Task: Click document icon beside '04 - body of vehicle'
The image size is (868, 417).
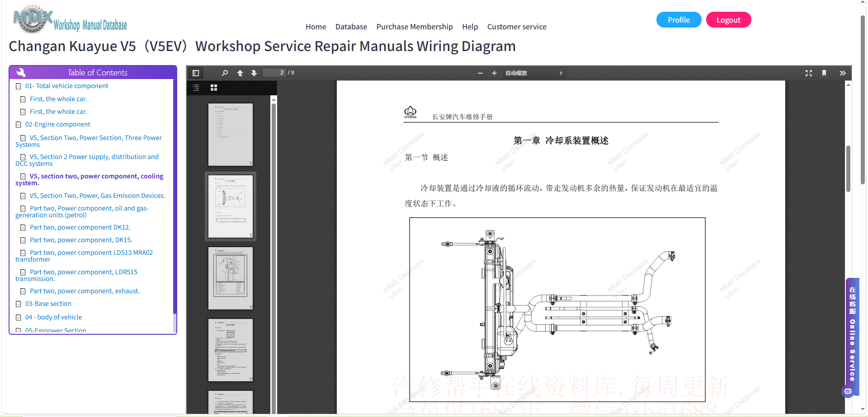Action: [19, 317]
